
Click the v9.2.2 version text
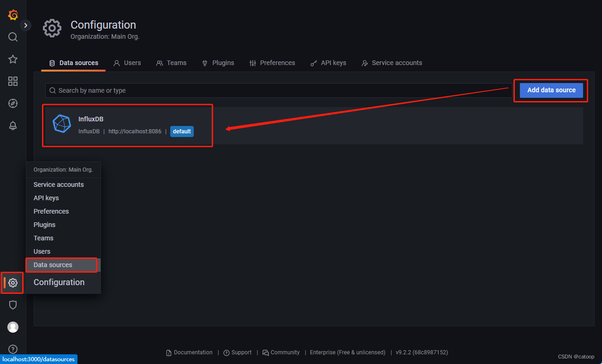tap(422, 352)
